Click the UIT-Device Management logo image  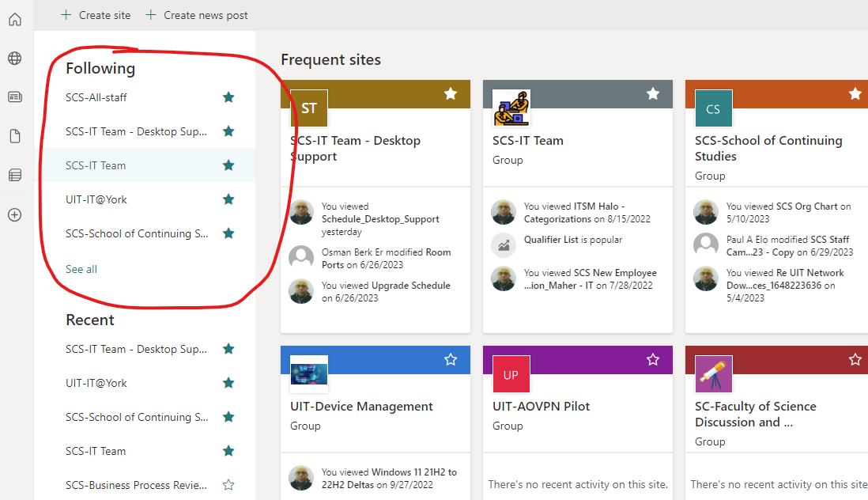pyautogui.click(x=309, y=373)
